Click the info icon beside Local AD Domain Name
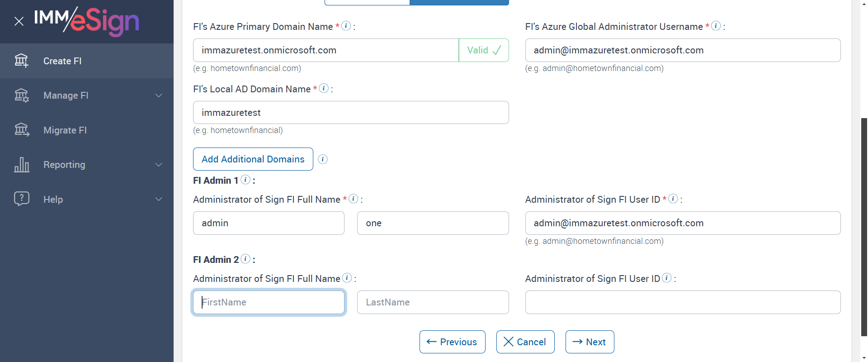The image size is (868, 362). click(324, 88)
